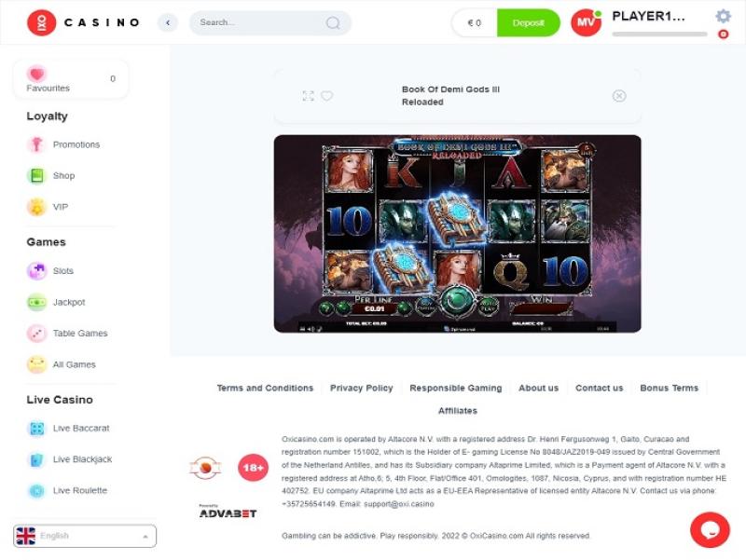Open the Bonus Terms link

click(669, 388)
